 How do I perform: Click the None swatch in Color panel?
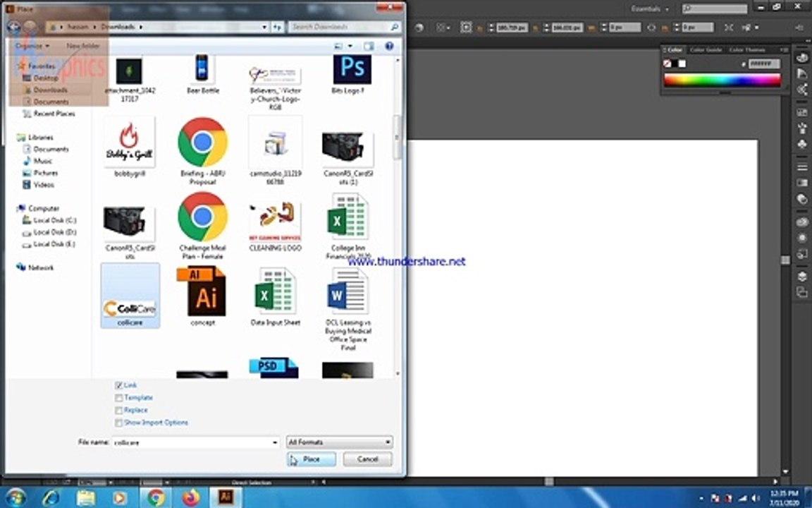(x=668, y=64)
